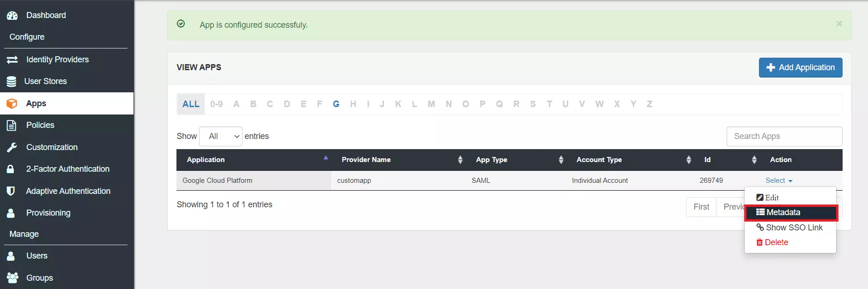Click the Identity Providers arrows icon
This screenshot has width=868, height=289.
tap(12, 60)
